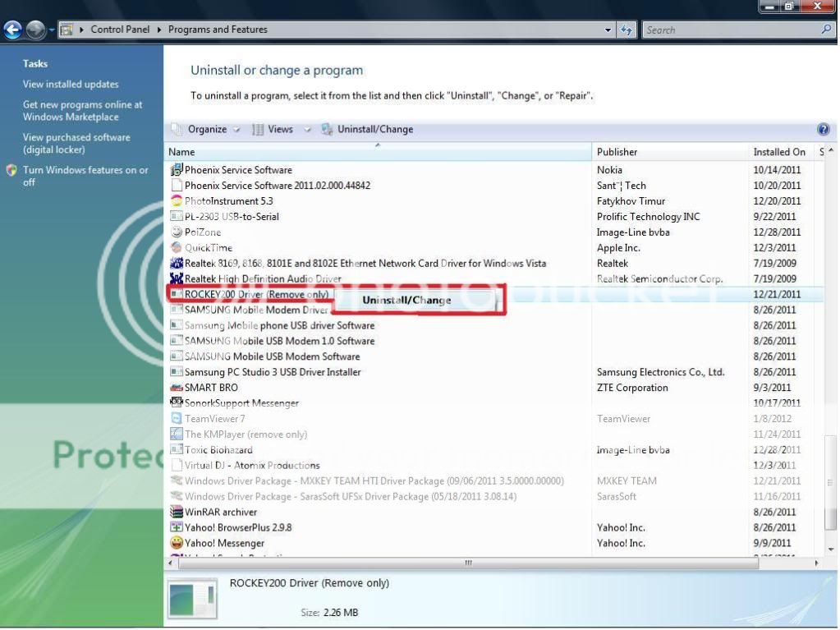Click the Prolific Technology INC publisher cell
This screenshot has height=630, width=840.
pos(648,216)
